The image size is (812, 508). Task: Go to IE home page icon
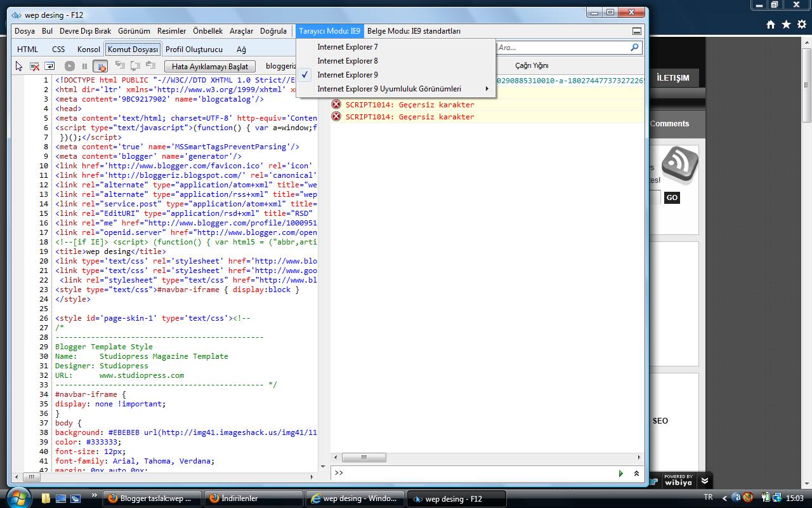771,25
